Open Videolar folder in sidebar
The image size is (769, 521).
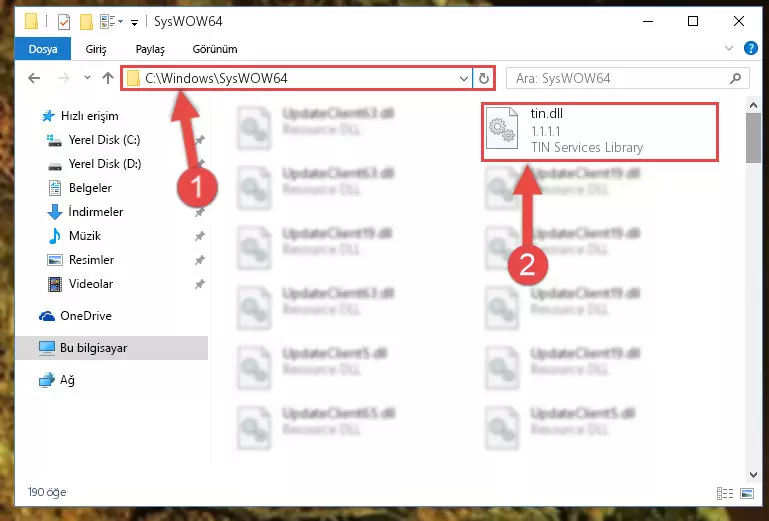91,284
